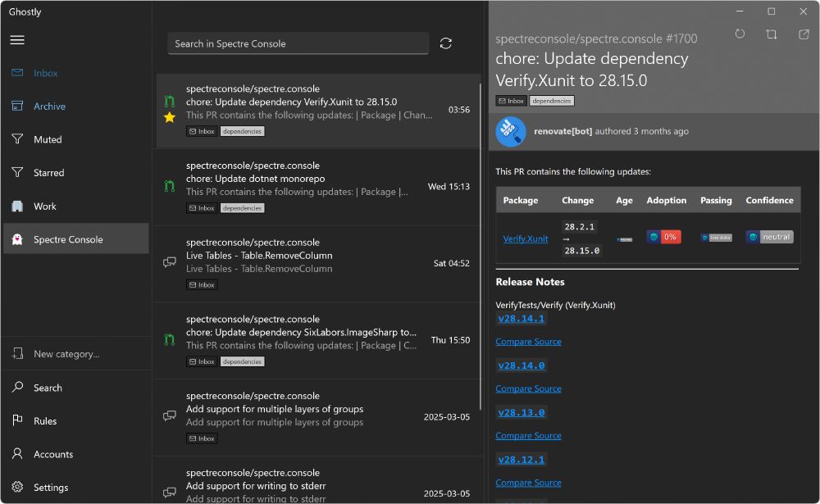Open pull request #1700 in external browser
Screen dimensions: 820x504
click(x=801, y=33)
